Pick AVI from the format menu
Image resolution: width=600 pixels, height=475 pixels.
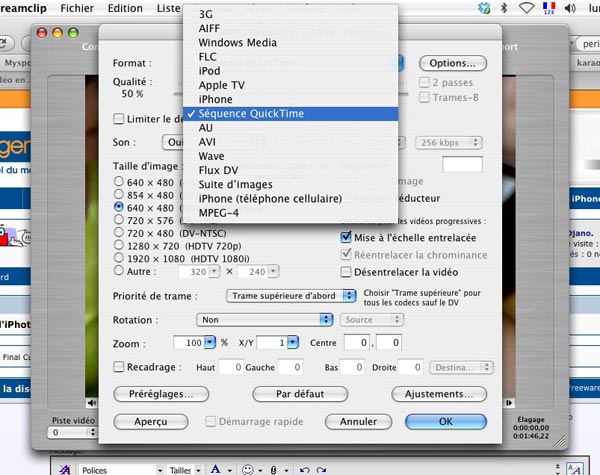tap(290, 142)
